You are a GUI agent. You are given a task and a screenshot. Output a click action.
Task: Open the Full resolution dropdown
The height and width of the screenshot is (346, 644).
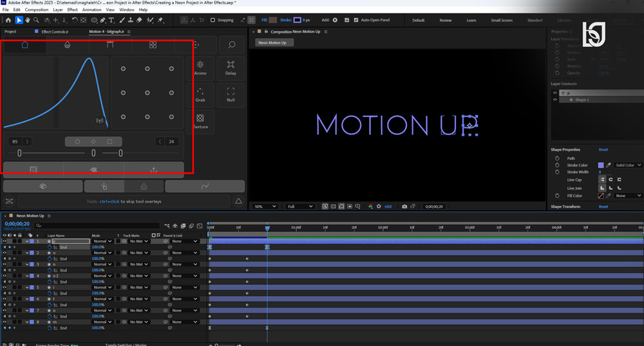[300, 206]
